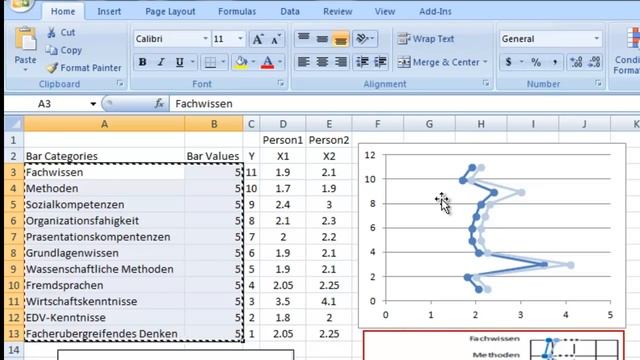Image resolution: width=640 pixels, height=360 pixels.
Task: Open the Add-Ins tab
Action: click(x=435, y=11)
